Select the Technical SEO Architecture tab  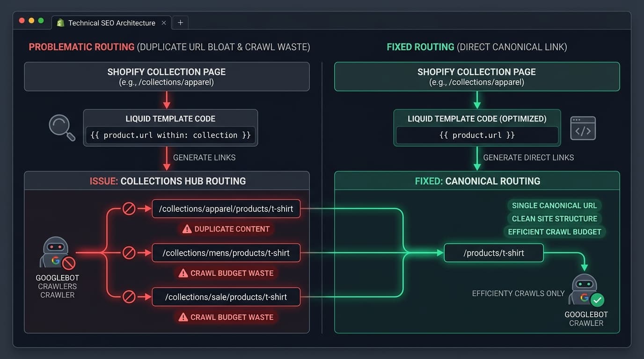click(111, 23)
